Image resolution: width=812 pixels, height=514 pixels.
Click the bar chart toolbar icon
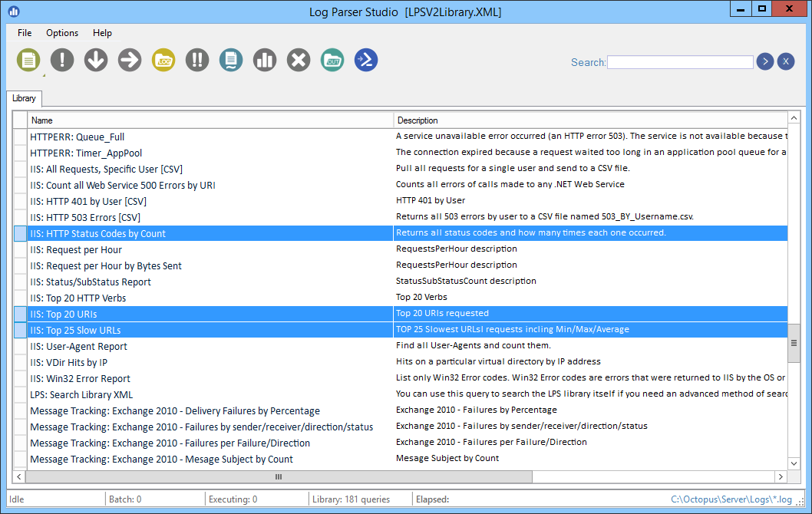pos(265,60)
